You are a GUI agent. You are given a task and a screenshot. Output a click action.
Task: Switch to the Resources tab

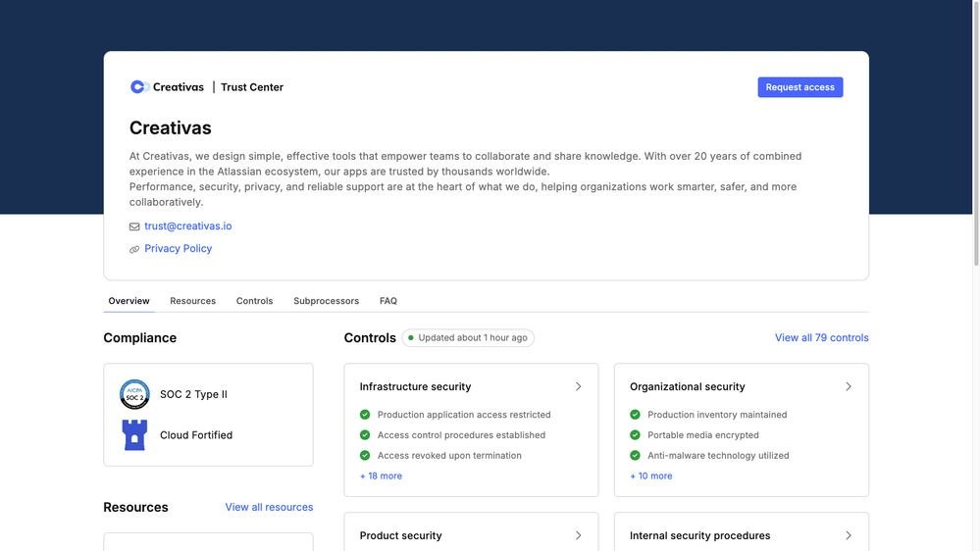(x=192, y=301)
